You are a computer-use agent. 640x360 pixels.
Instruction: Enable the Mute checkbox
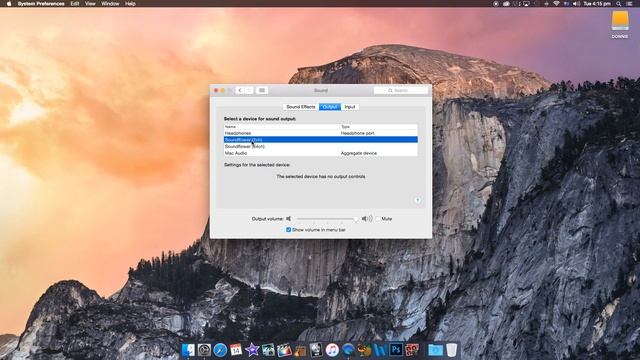pos(378,219)
